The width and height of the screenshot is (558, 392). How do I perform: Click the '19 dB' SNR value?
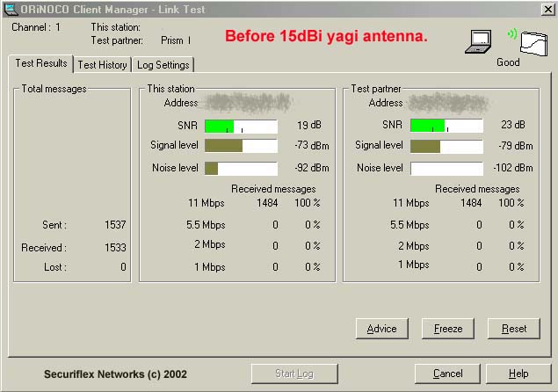coord(309,125)
